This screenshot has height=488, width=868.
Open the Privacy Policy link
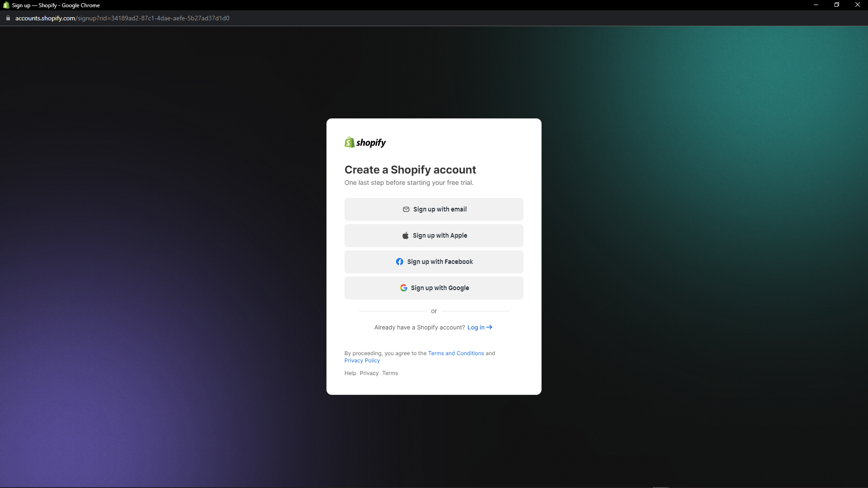362,360
